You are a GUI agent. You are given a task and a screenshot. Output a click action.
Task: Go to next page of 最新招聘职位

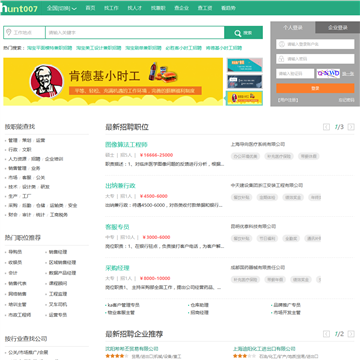[351, 127]
